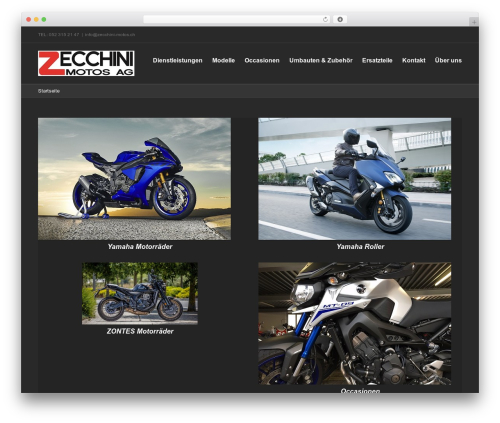Open a new tab with the plus icon
The image size is (500, 423).
(474, 22)
